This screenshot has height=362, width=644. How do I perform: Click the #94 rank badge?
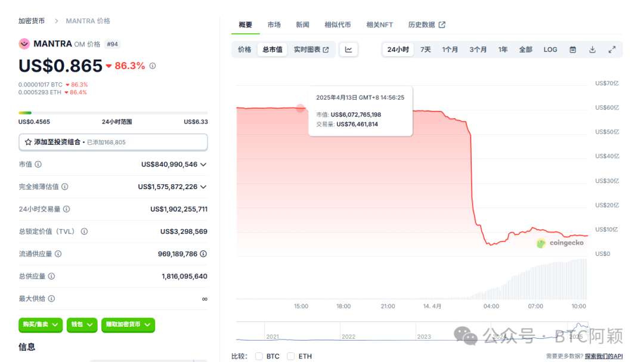pos(112,44)
